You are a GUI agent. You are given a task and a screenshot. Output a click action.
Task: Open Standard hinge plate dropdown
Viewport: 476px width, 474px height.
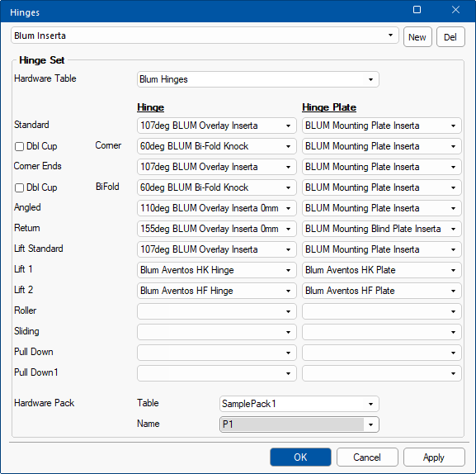[x=382, y=126]
